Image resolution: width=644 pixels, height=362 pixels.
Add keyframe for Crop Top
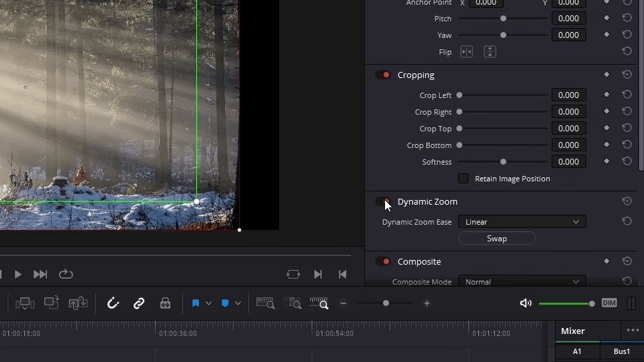point(606,128)
